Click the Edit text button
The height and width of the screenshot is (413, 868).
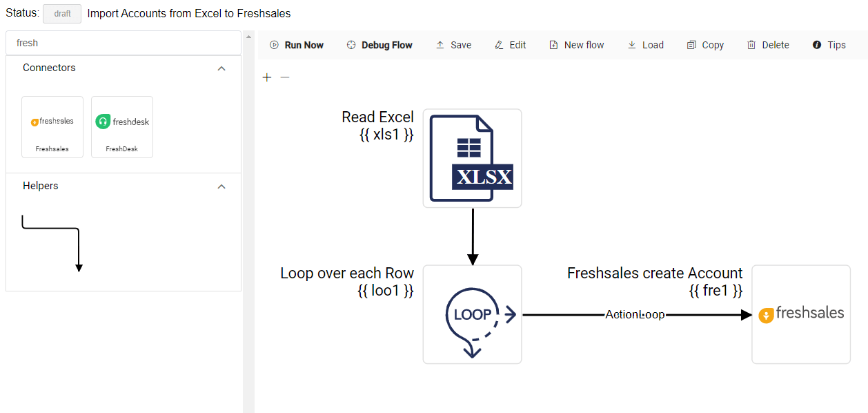point(517,45)
